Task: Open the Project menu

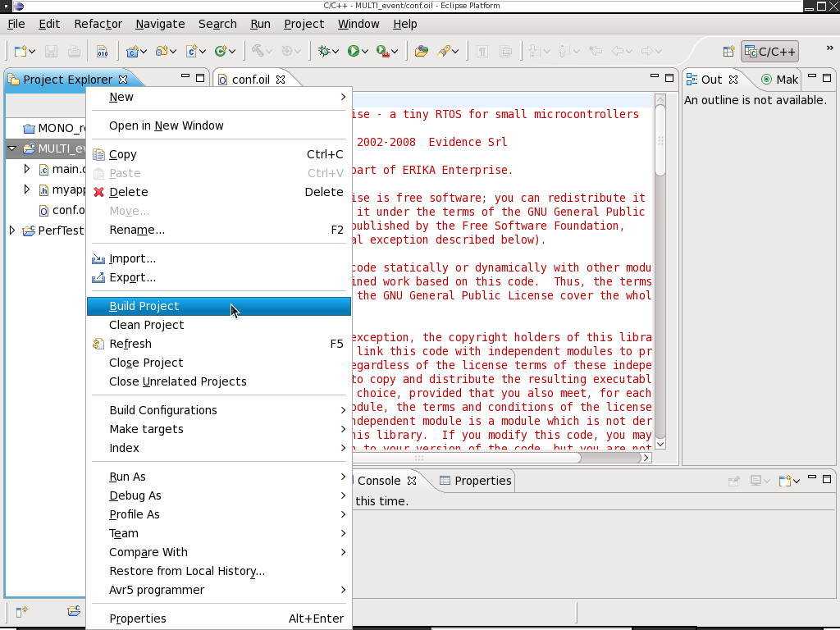Action: (x=304, y=24)
